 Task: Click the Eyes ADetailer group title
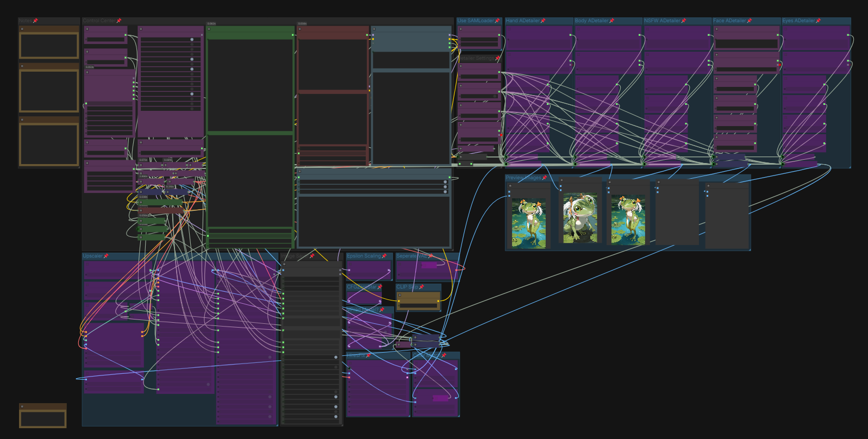coord(798,21)
